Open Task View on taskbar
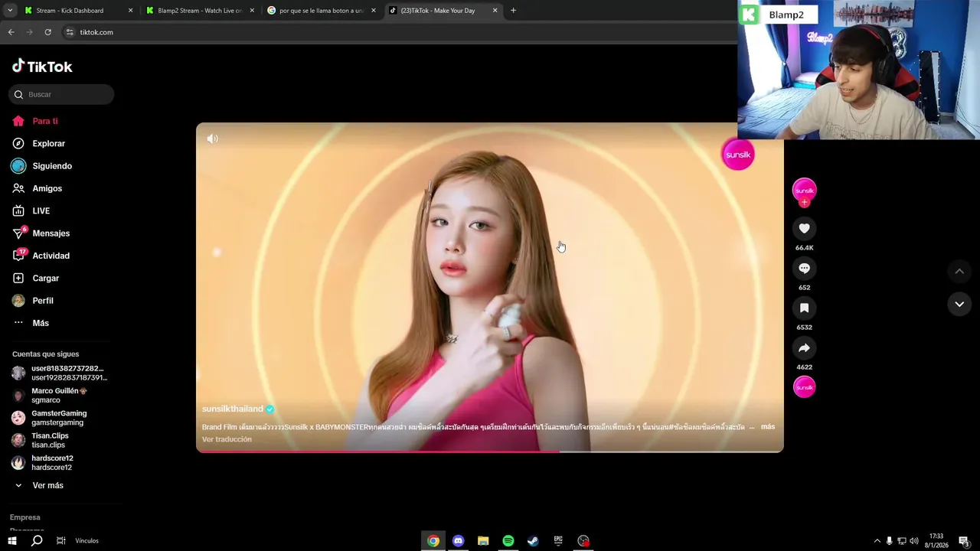Screen dimensions: 980x551 (x=61, y=540)
